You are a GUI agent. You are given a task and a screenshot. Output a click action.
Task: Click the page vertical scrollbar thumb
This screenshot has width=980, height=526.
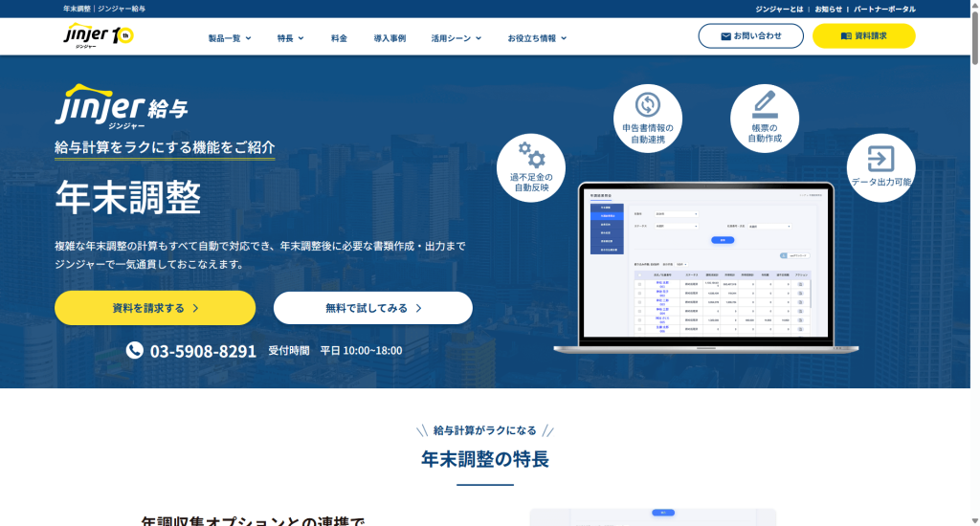click(974, 37)
